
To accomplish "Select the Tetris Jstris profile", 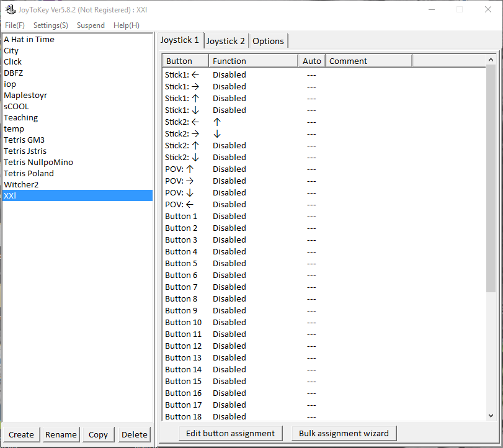I will coord(78,151).
